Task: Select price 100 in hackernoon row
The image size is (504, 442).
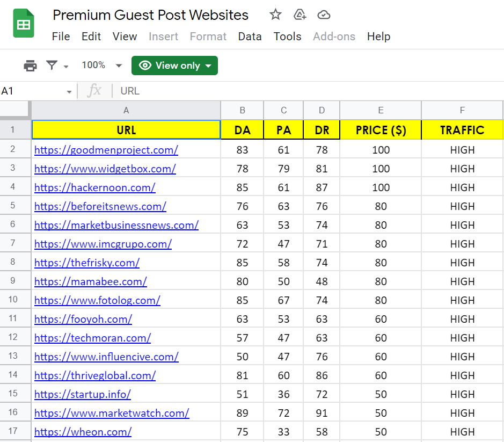Action: point(381,187)
